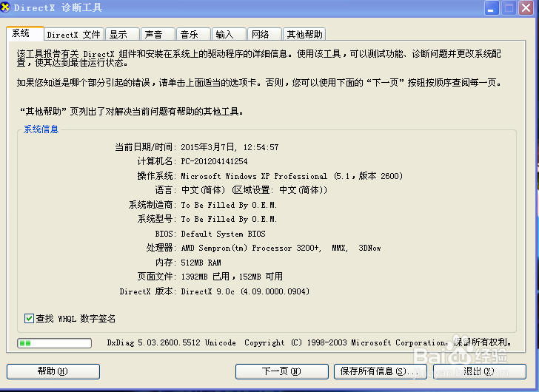This screenshot has width=539, height=392.
Task: Click the 当前日期/时间 label
Action: (144, 147)
